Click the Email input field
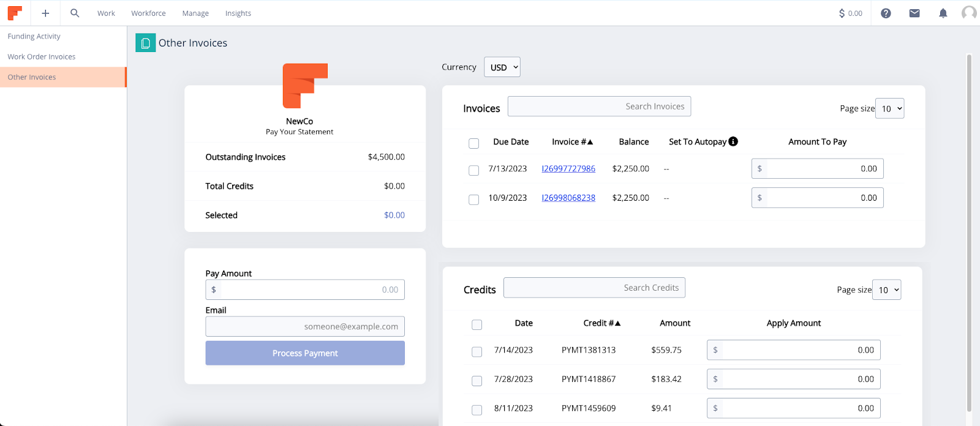Viewport: 980px width, 426px height. coord(305,326)
